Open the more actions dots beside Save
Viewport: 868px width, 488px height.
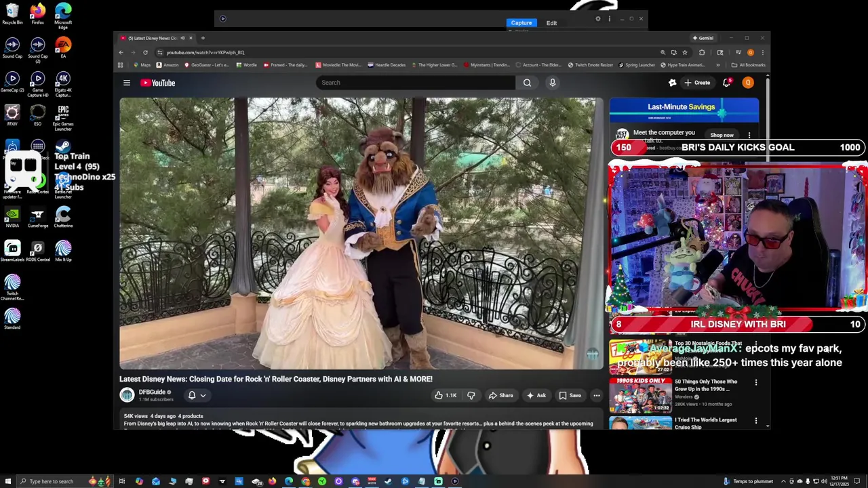tap(597, 395)
